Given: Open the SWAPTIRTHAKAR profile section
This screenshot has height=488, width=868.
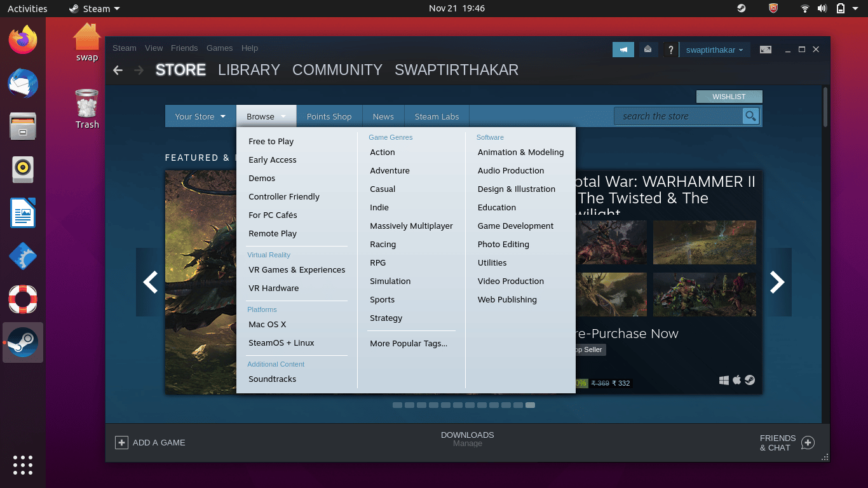Looking at the screenshot, I should [x=456, y=70].
